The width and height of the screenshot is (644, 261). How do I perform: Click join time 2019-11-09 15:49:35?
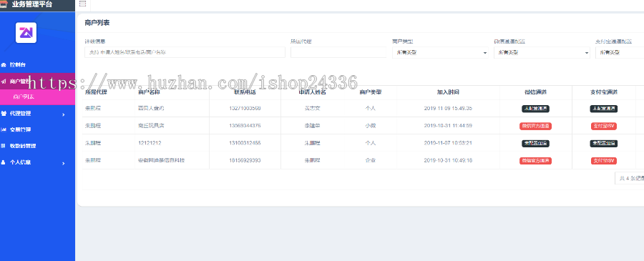(448, 109)
